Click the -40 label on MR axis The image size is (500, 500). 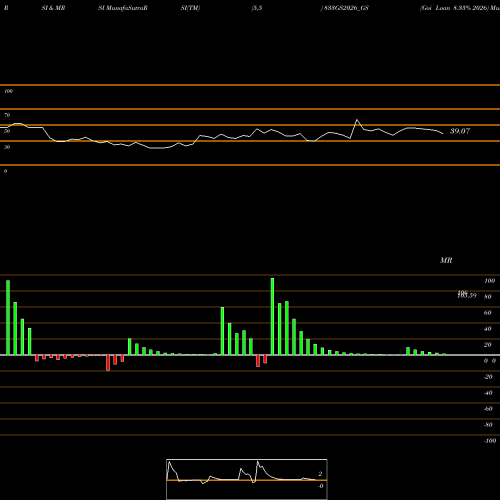[488, 393]
